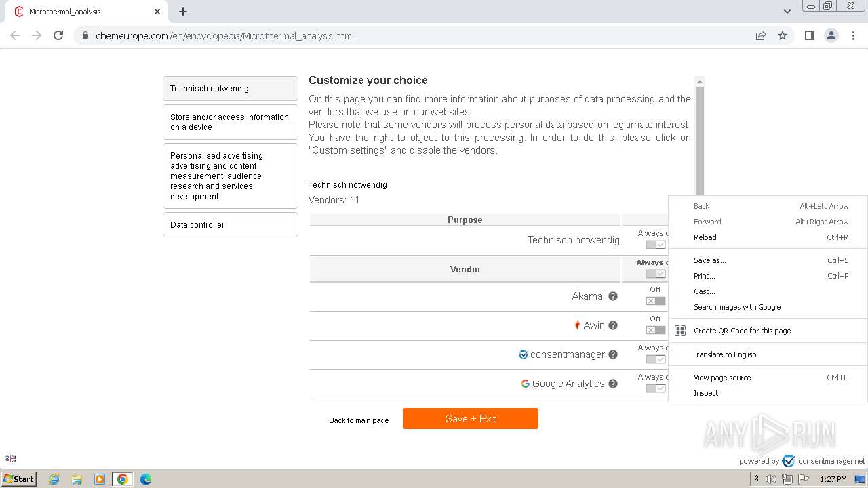This screenshot has height=488, width=868.
Task: Choose Search images with Google
Action: 768,307
